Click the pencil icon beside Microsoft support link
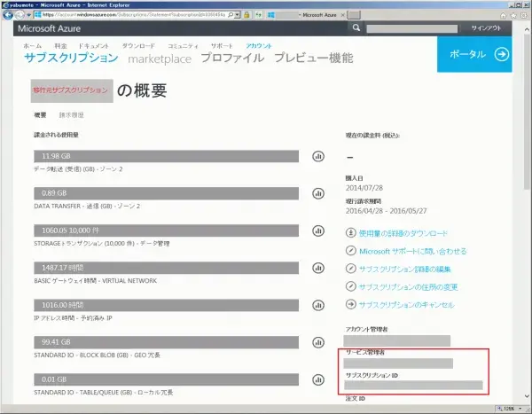This screenshot has width=532, height=414. [x=350, y=251]
